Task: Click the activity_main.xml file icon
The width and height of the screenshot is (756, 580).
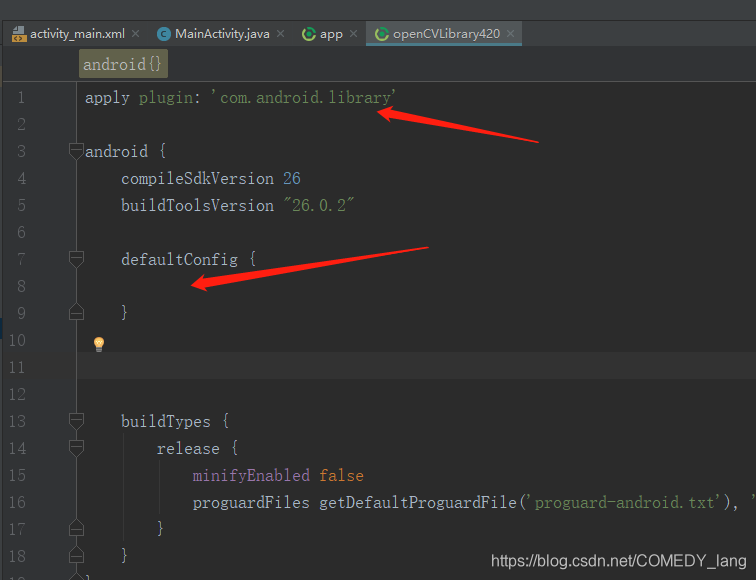Action: [19, 34]
